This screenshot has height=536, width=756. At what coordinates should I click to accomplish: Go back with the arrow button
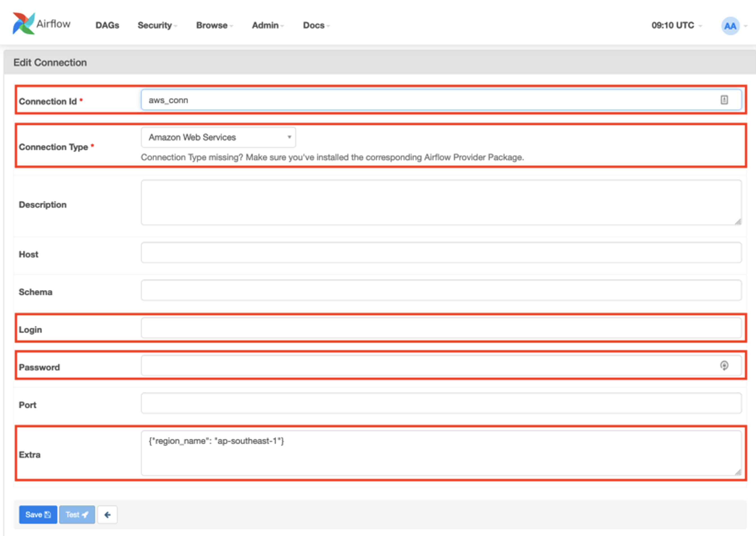point(107,515)
